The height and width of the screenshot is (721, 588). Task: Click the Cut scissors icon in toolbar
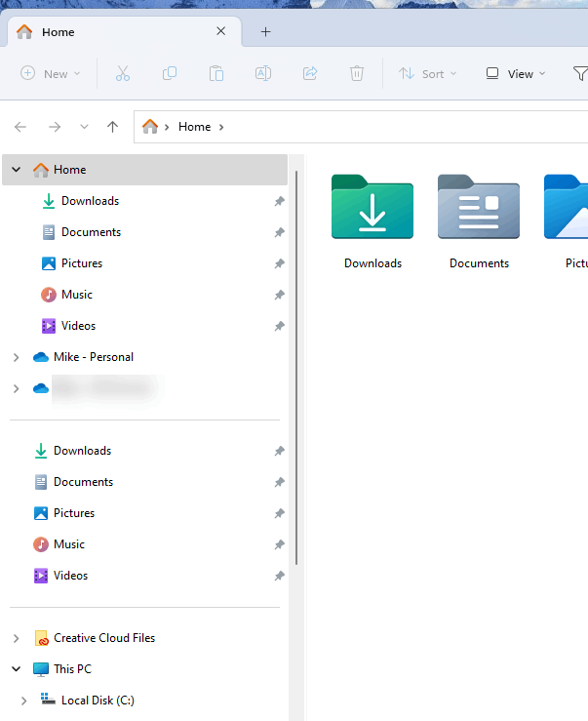coord(122,73)
